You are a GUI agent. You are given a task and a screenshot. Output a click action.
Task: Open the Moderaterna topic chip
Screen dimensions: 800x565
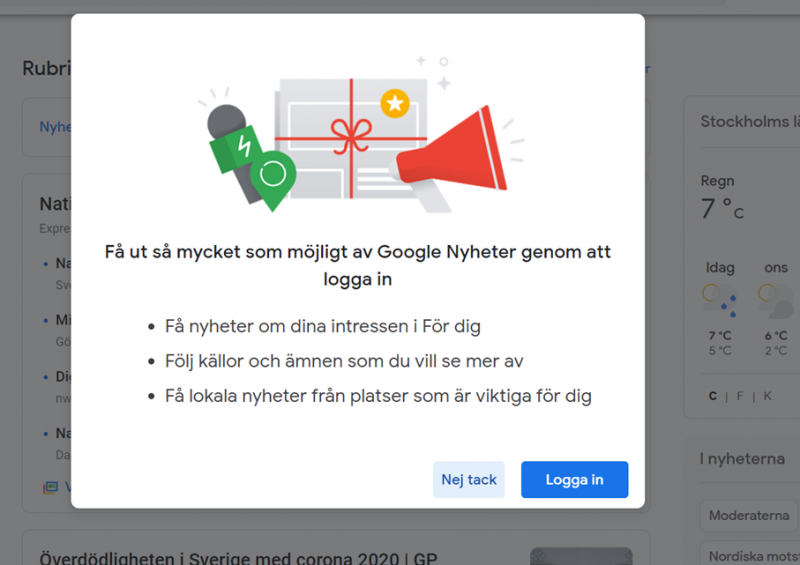click(749, 515)
